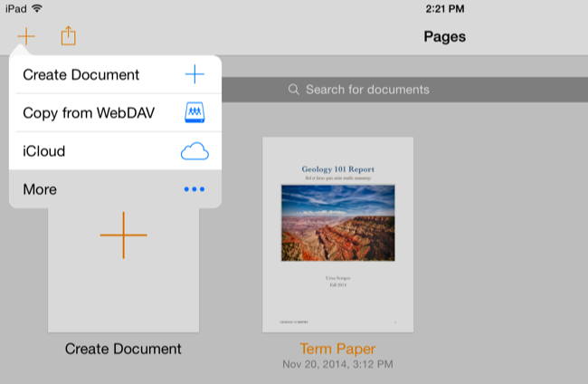Tap the orange plus icon in toolbar
Image resolution: width=588 pixels, height=384 pixels.
tap(26, 36)
